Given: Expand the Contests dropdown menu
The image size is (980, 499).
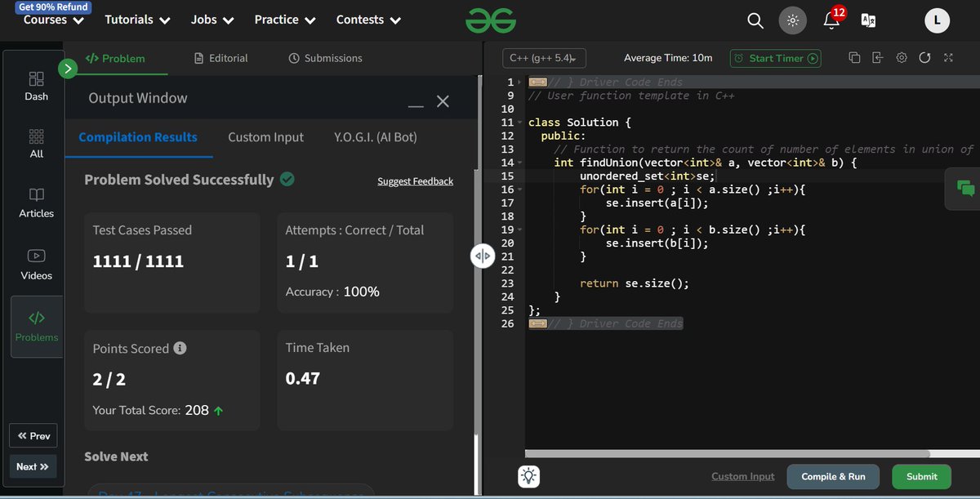Looking at the screenshot, I should (x=369, y=20).
